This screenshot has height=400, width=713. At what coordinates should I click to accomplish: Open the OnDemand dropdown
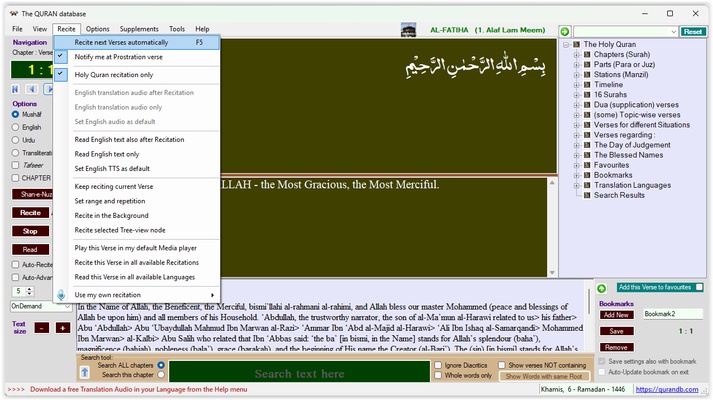[x=67, y=306]
